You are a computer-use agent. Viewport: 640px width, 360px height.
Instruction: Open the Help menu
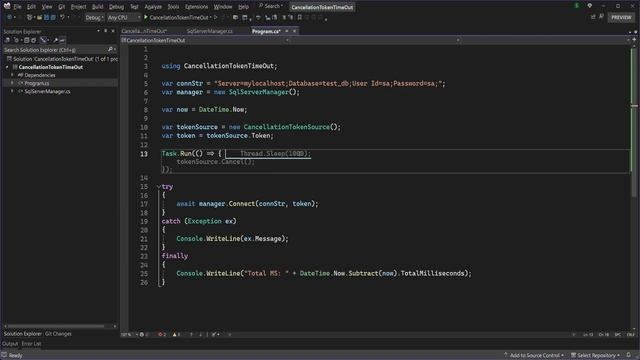pos(243,7)
